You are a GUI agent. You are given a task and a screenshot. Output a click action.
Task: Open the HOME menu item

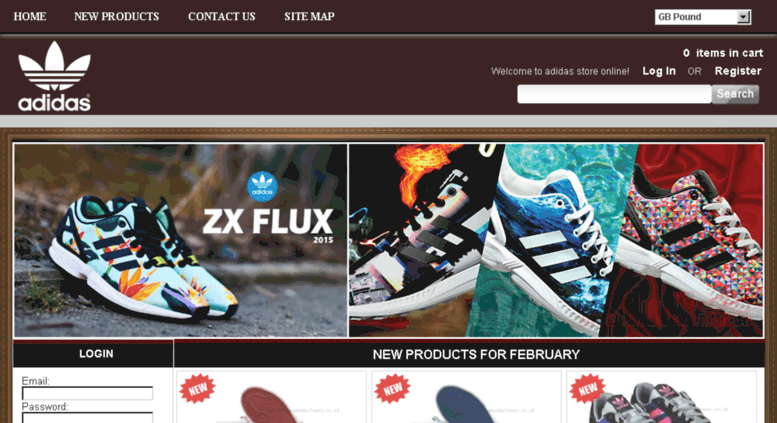(30, 16)
